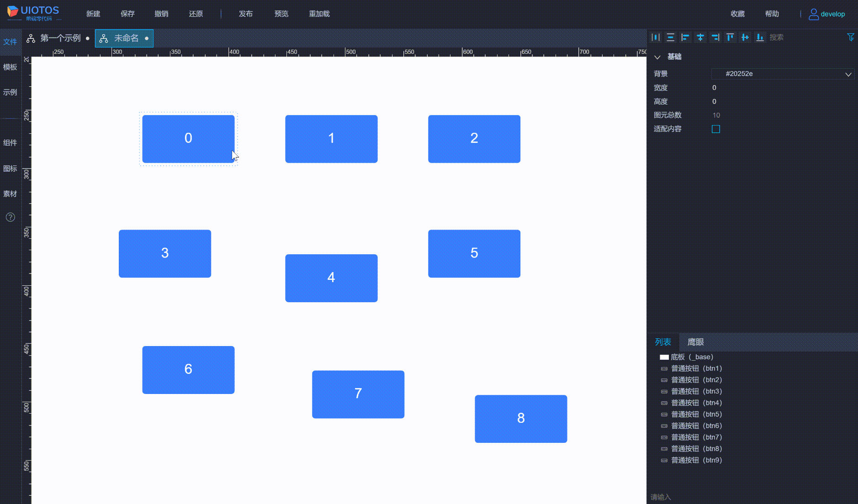Viewport: 858px width, 504px height.
Task: Open 收藏 in the top bar
Action: [x=738, y=14]
